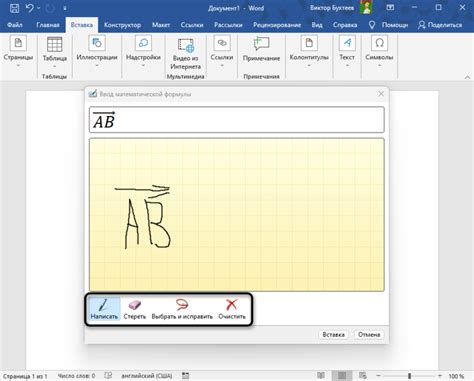Click the 100 % zoom level
The image size is (474, 381).
click(456, 376)
